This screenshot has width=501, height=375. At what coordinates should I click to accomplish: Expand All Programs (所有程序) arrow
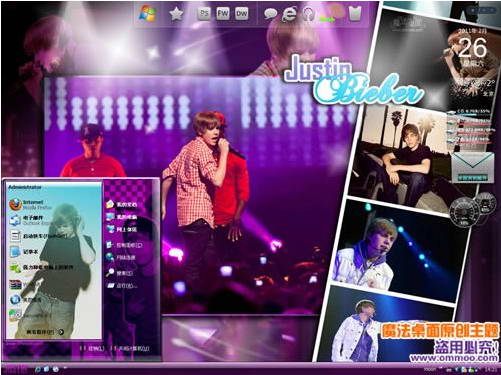click(45, 332)
